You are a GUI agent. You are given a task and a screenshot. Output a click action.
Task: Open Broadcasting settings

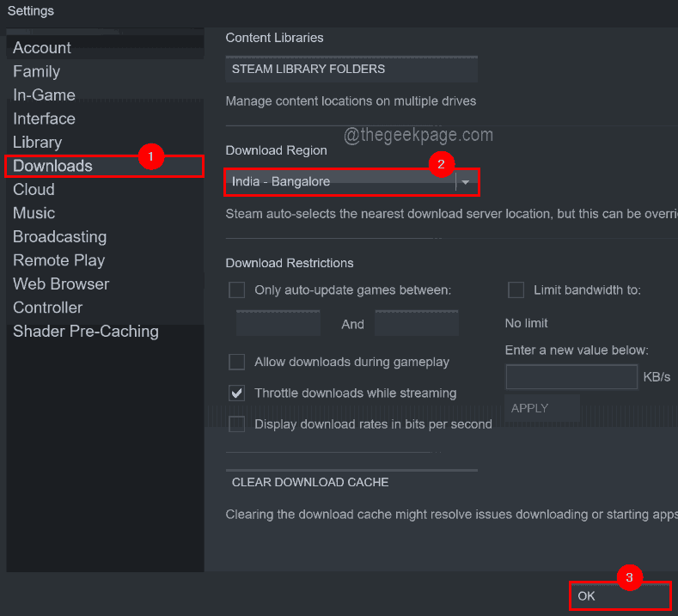pyautogui.click(x=59, y=237)
